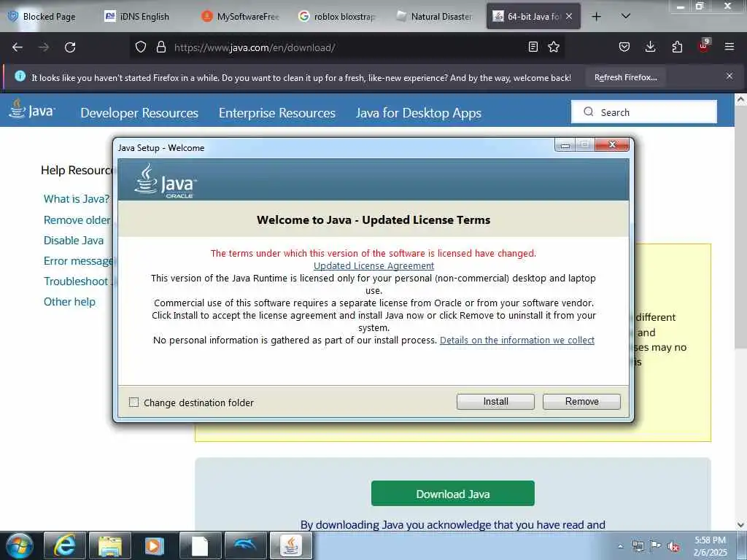
Task: Launch Internet Explorer from the taskbar
Action: [65, 545]
